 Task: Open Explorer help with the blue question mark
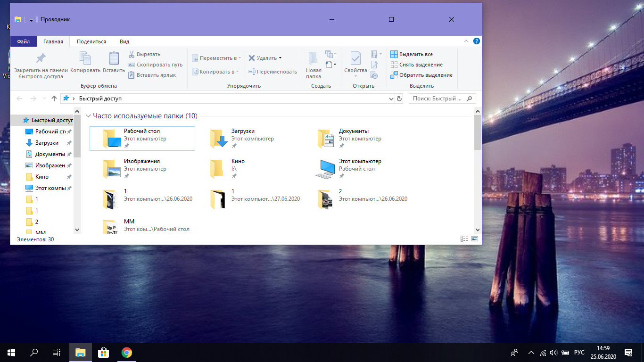click(477, 41)
